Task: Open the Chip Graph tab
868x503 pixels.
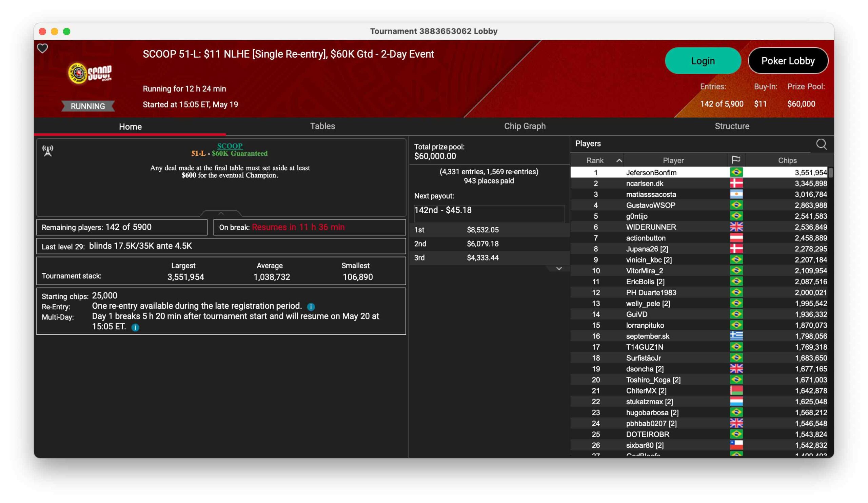Action: [525, 126]
